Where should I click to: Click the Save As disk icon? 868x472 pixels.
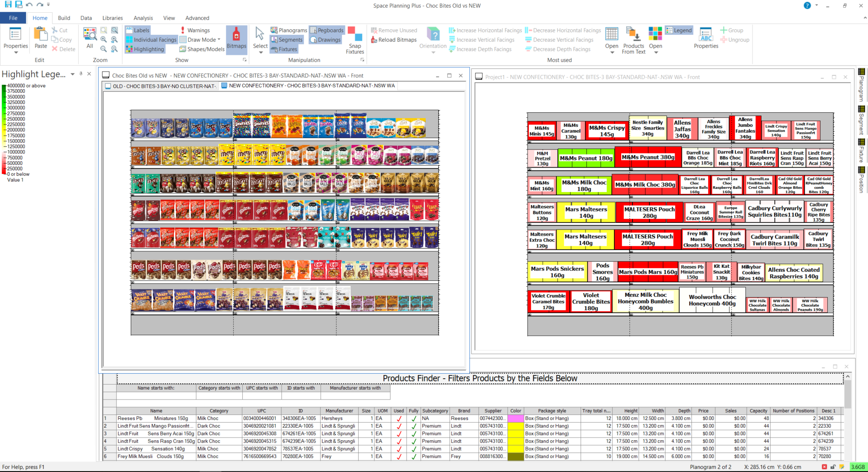19,5
